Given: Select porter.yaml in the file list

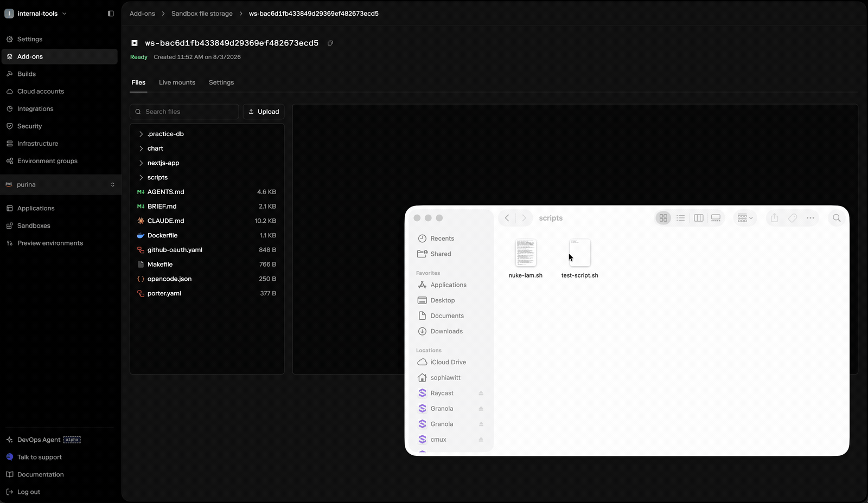Looking at the screenshot, I should (x=207, y=293).
